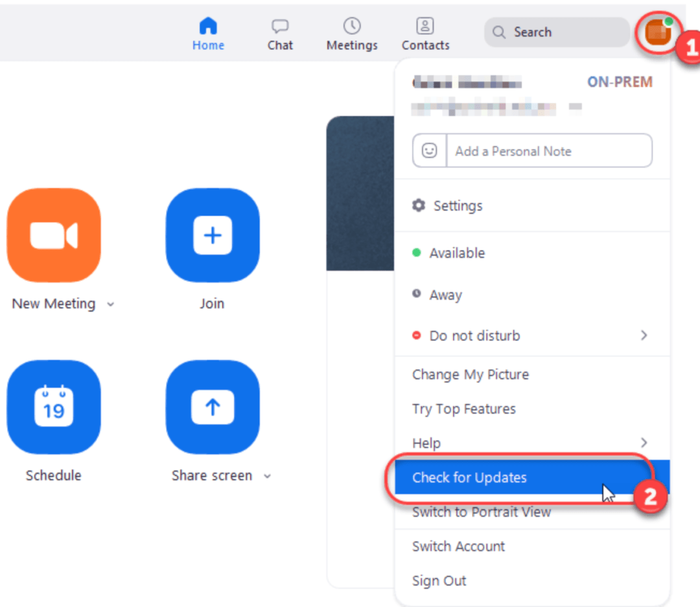Click the profile avatar picture

[x=658, y=32]
